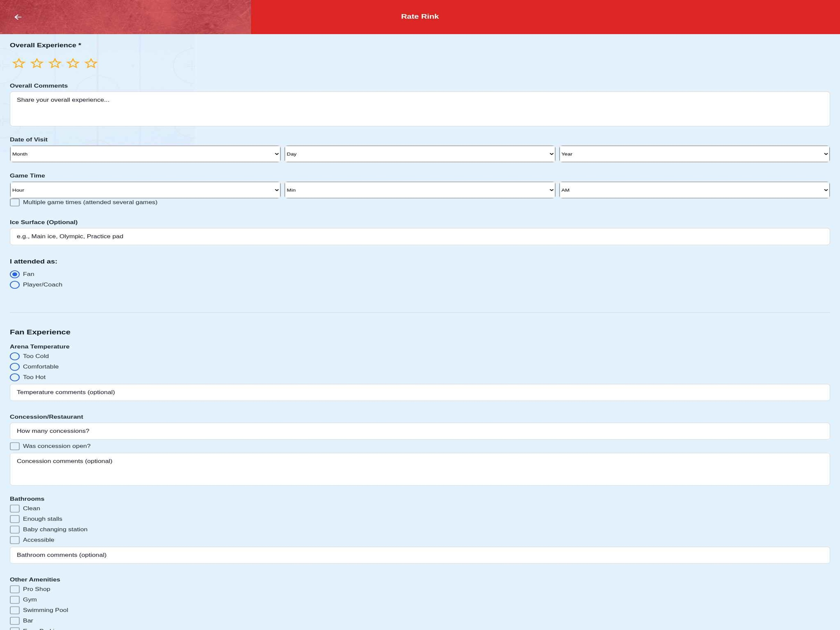Click the Concession/Restaurant label
The width and height of the screenshot is (840, 630).
46,417
